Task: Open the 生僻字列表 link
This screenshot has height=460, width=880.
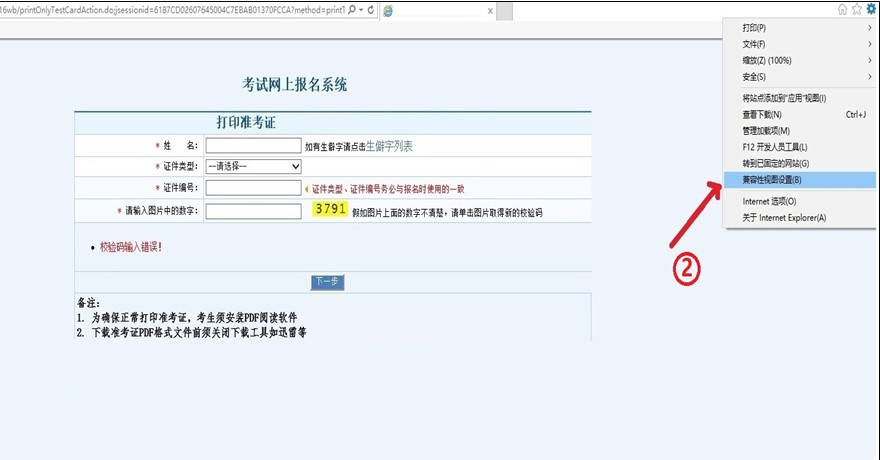Action: [389, 145]
